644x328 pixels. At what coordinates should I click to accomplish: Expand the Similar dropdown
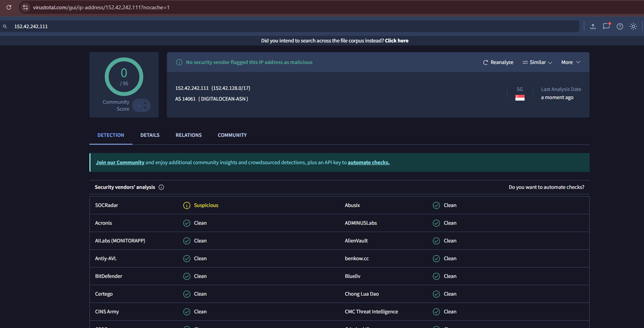click(537, 62)
